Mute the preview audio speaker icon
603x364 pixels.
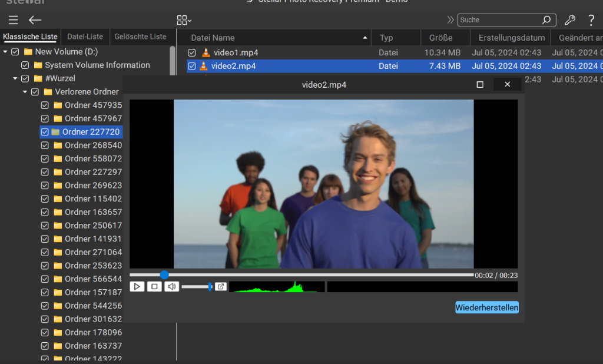(x=171, y=286)
